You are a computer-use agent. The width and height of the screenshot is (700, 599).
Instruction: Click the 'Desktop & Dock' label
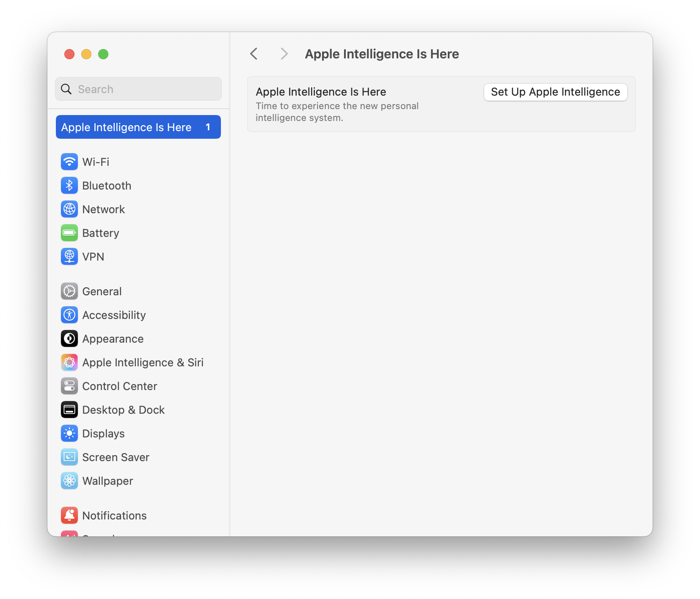pyautogui.click(x=124, y=410)
